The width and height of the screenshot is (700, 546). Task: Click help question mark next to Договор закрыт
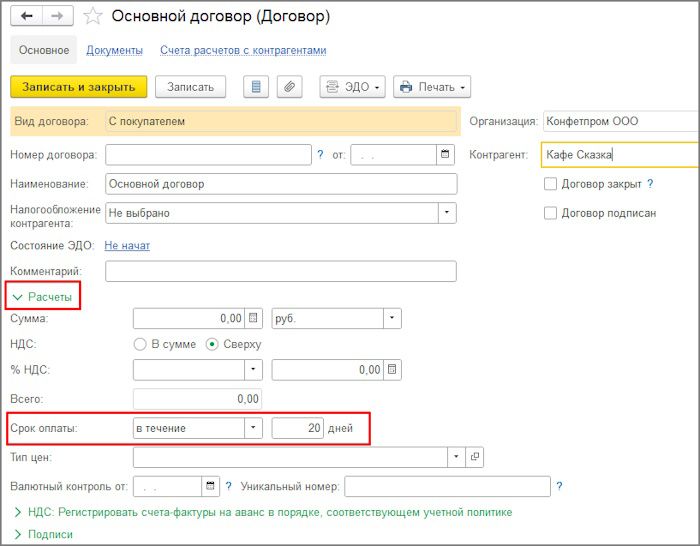point(650,183)
